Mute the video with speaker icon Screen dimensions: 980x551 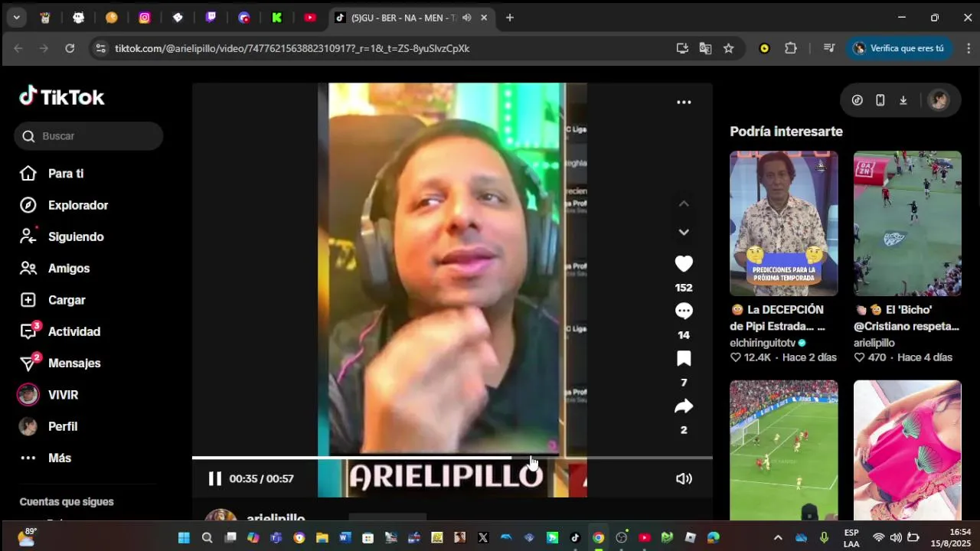click(x=684, y=478)
